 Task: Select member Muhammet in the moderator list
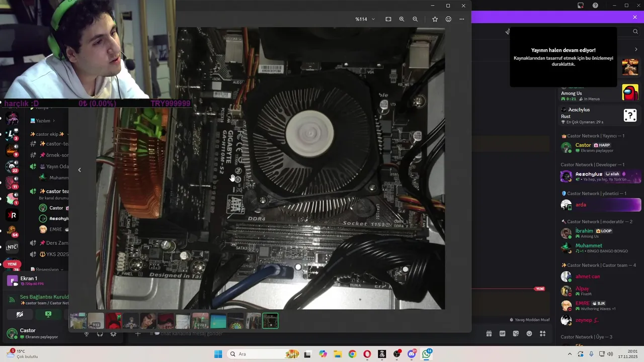click(x=600, y=248)
